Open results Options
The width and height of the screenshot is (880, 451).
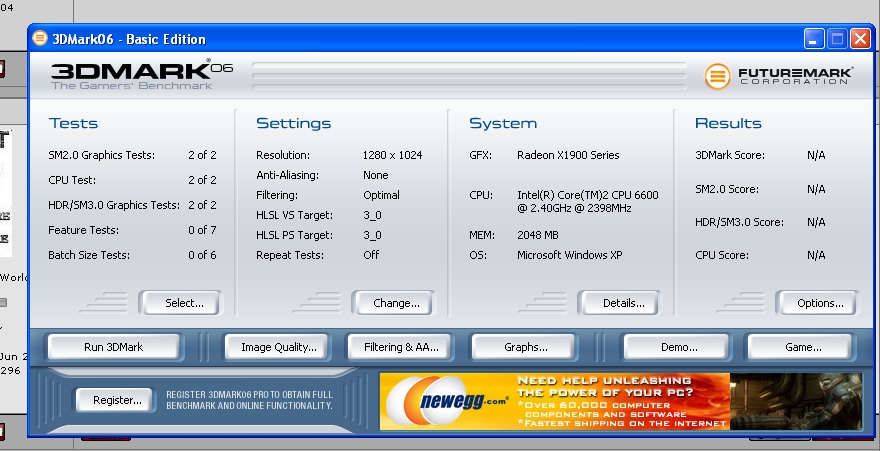coord(817,303)
